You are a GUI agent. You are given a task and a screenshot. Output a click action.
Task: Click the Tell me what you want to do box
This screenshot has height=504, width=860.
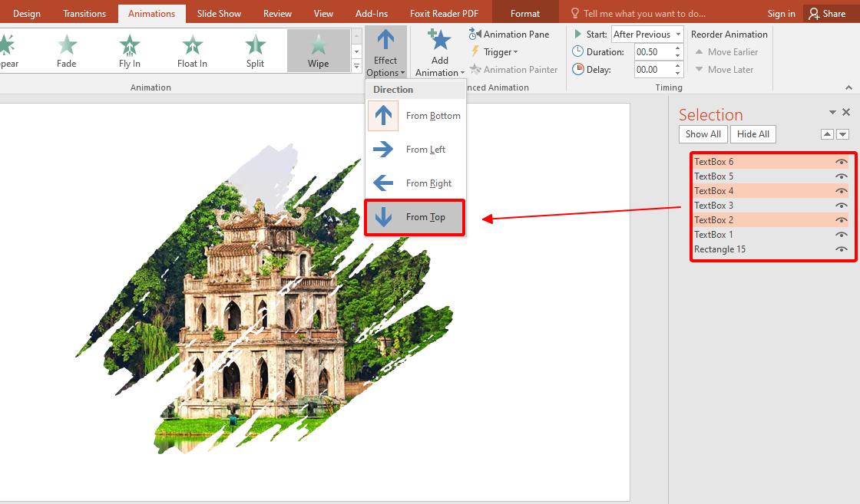[645, 13]
